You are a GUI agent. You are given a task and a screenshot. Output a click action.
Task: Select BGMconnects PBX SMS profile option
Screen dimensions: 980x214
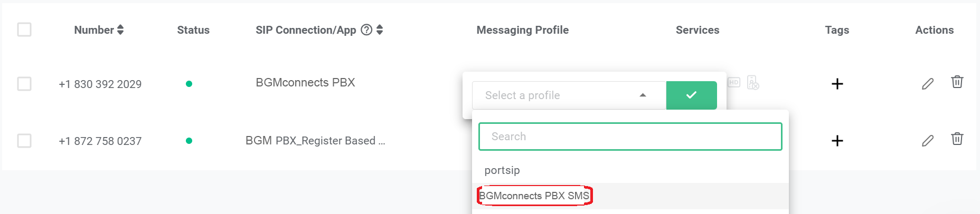click(534, 196)
